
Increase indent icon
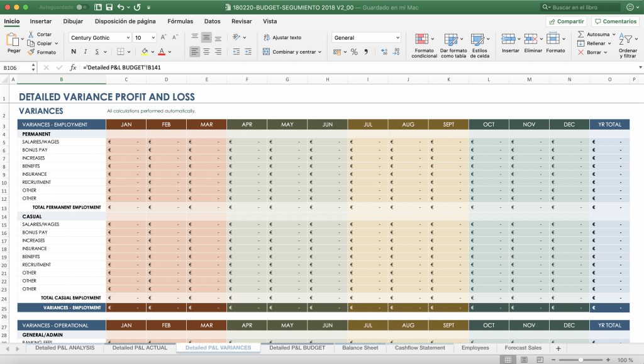[248, 52]
